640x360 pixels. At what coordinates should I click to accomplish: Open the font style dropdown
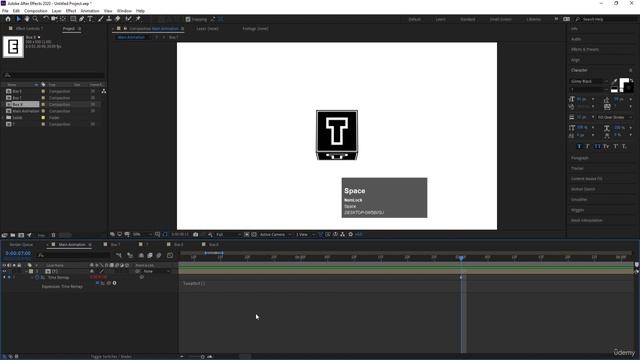tap(589, 89)
